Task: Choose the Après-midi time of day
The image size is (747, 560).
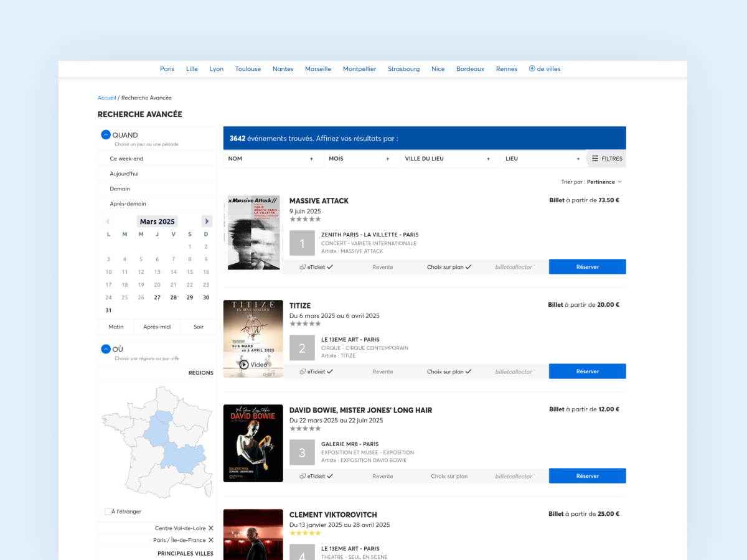Action: (x=157, y=327)
